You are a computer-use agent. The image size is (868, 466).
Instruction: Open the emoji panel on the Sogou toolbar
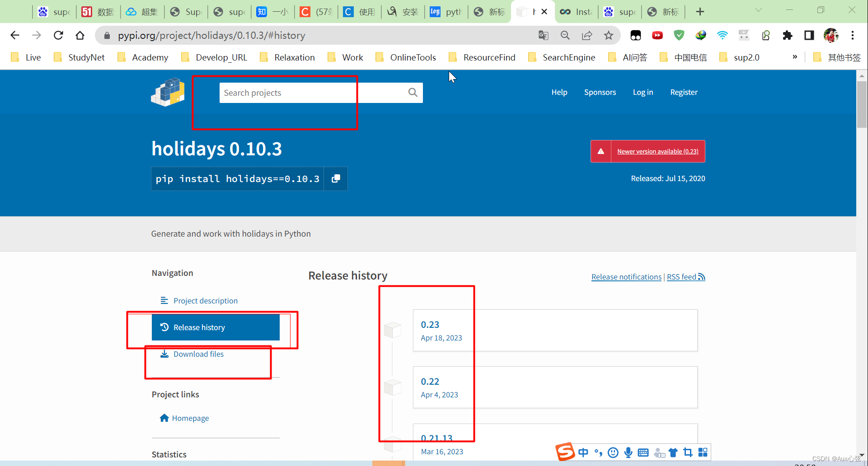(x=613, y=452)
